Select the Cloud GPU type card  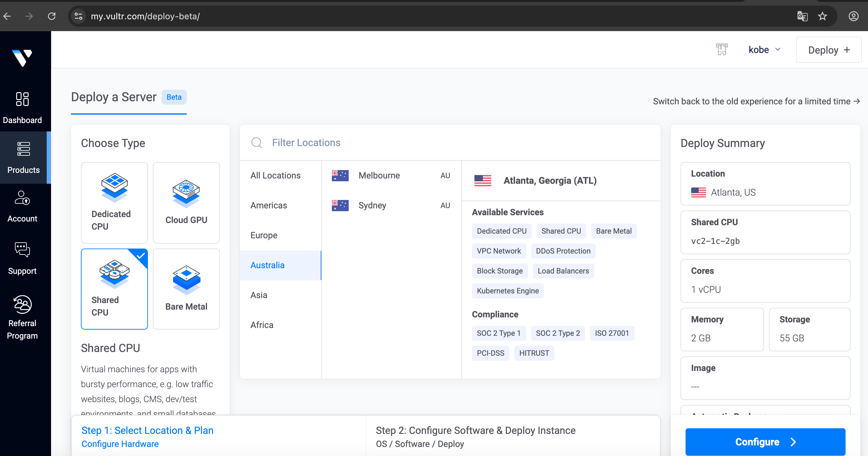pyautogui.click(x=186, y=202)
